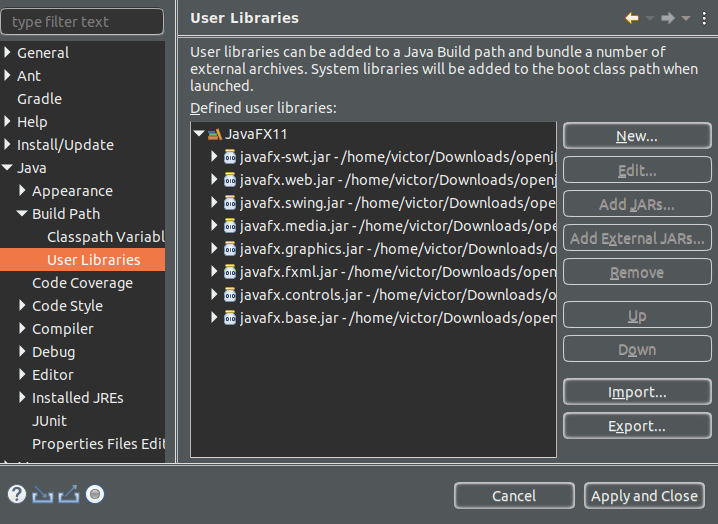Click the Edit... button
This screenshot has height=524, width=718.
(x=637, y=170)
